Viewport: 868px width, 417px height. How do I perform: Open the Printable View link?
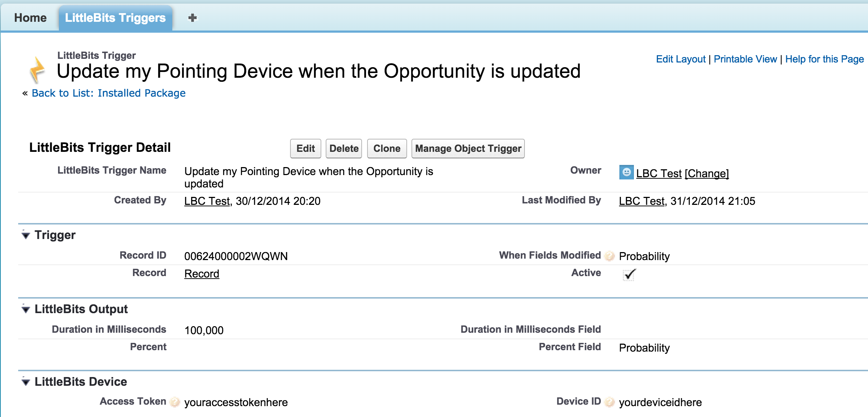pyautogui.click(x=745, y=59)
